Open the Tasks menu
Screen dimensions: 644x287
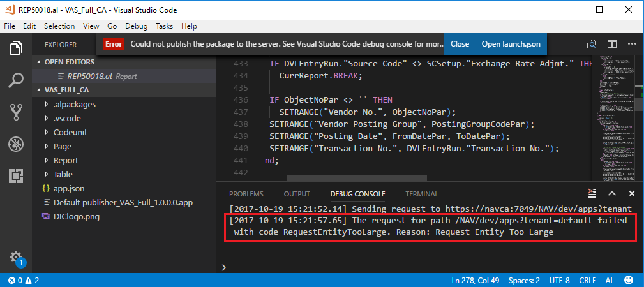pos(164,26)
